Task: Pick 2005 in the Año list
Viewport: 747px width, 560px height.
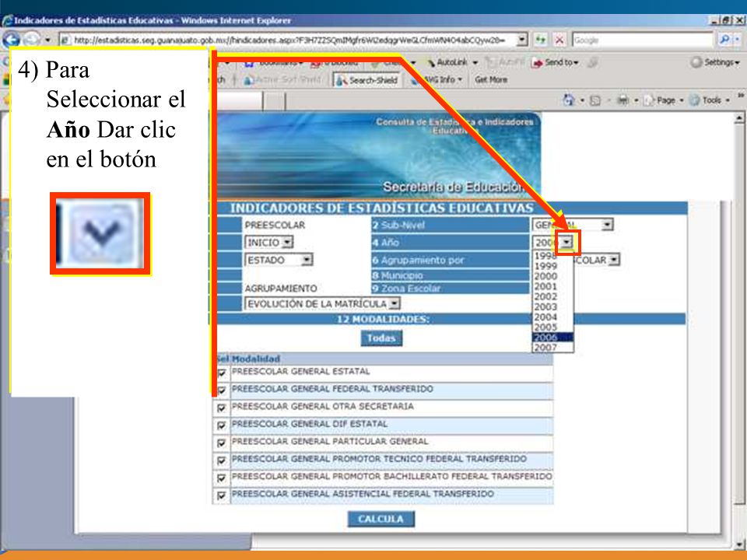Action: pos(552,327)
